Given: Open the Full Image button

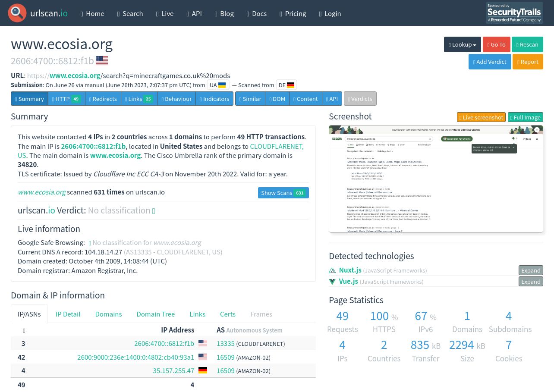Looking at the screenshot, I should [x=526, y=117].
